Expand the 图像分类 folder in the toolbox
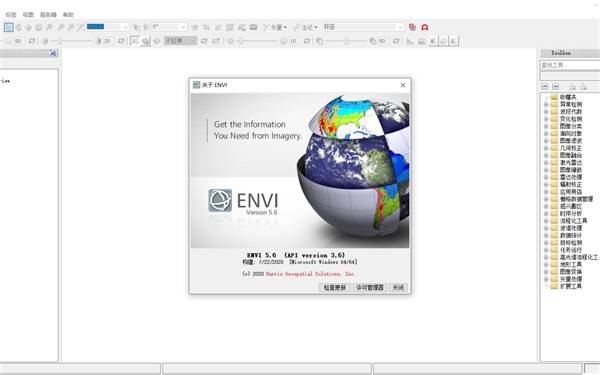600x375 pixels. 546,126
